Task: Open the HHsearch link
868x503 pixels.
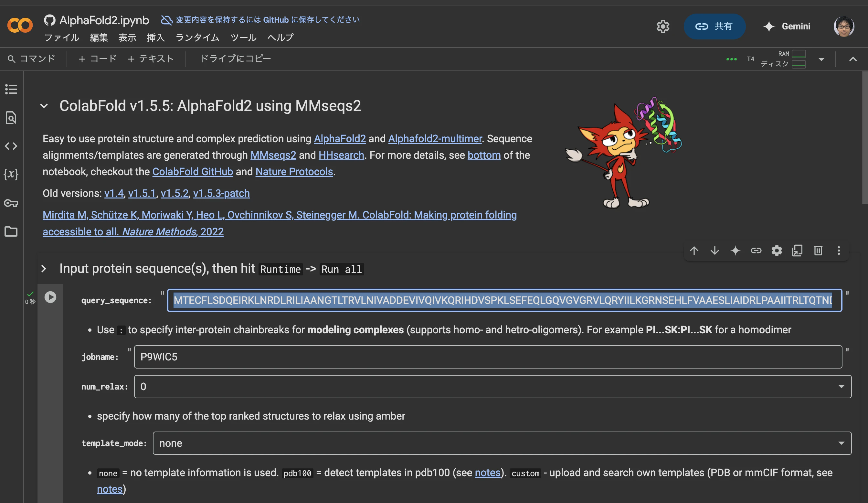Action: [341, 155]
